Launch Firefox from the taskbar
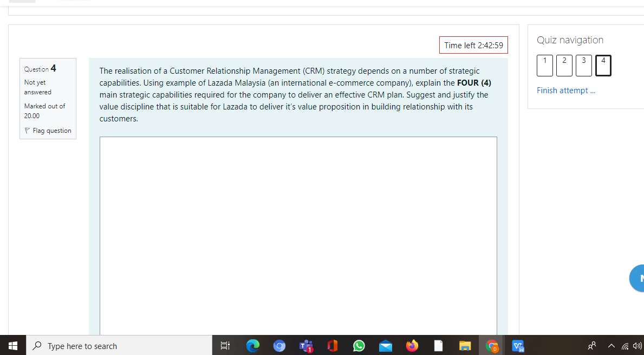 pyautogui.click(x=412, y=346)
